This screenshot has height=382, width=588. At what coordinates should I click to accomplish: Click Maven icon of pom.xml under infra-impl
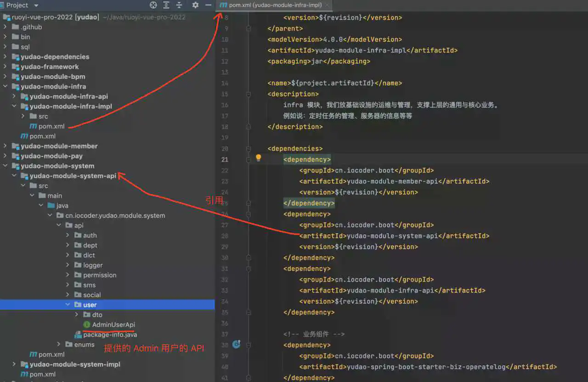click(x=33, y=126)
